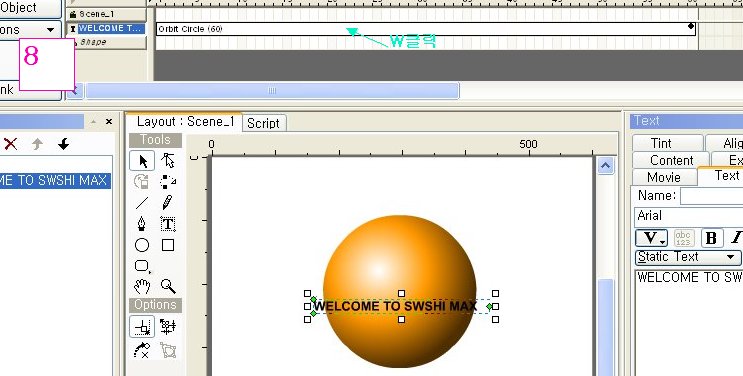Select the WELCOME TO SWSHI MAX text on stage
Viewport: 743px width, 376px height.
[x=395, y=306]
